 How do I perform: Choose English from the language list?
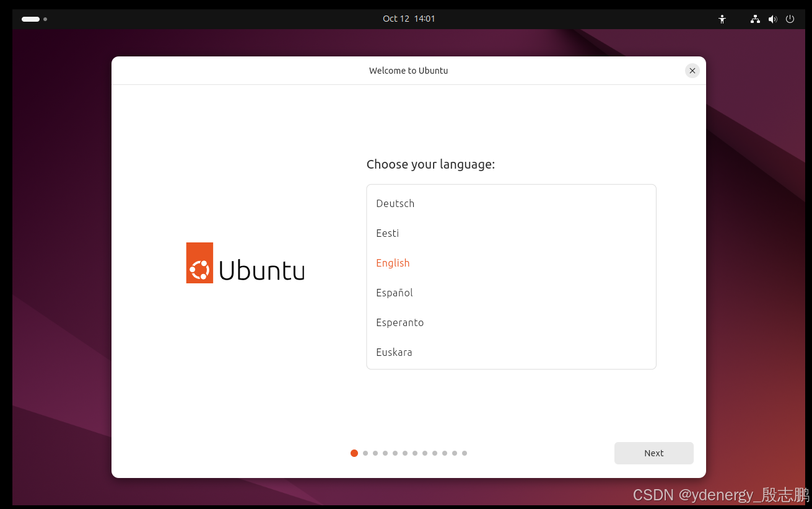click(511, 263)
